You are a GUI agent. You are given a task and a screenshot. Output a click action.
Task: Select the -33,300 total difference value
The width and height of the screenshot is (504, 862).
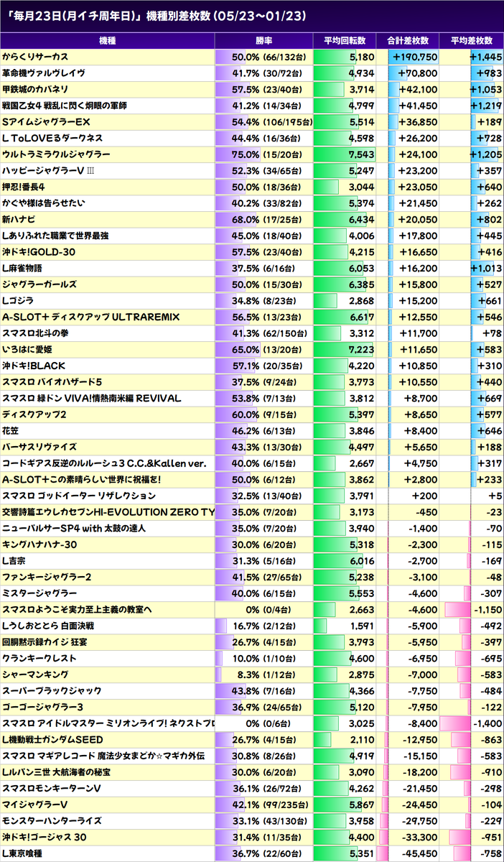[419, 838]
